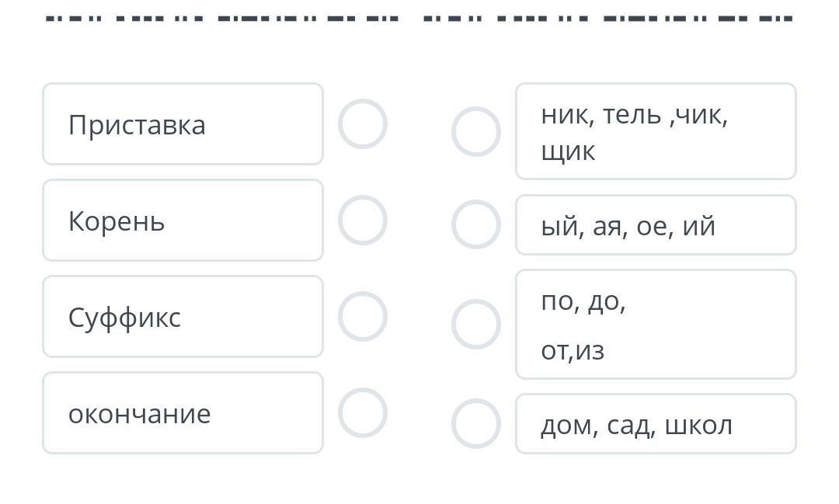Choose the 'по, до, от, из' answer card
The height and width of the screenshot is (504, 839).
coord(656,325)
